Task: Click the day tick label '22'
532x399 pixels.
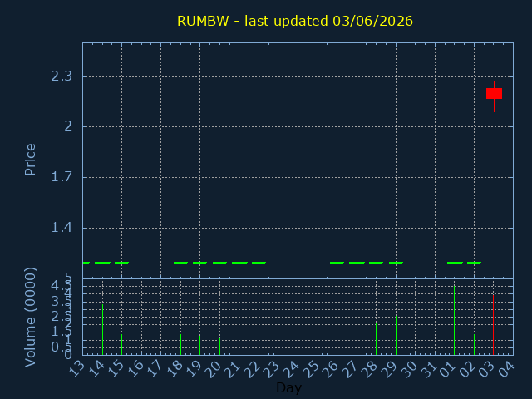Action: coord(253,368)
